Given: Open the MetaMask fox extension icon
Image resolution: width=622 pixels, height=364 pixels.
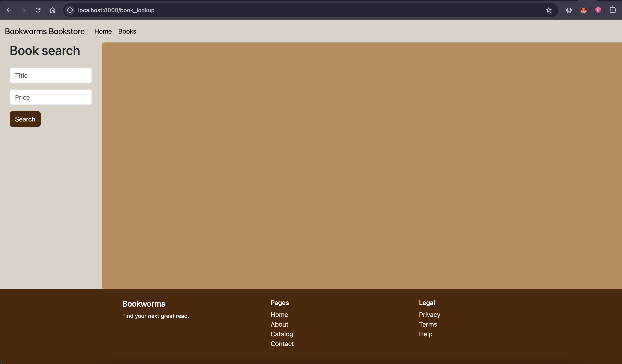Looking at the screenshot, I should coord(583,10).
